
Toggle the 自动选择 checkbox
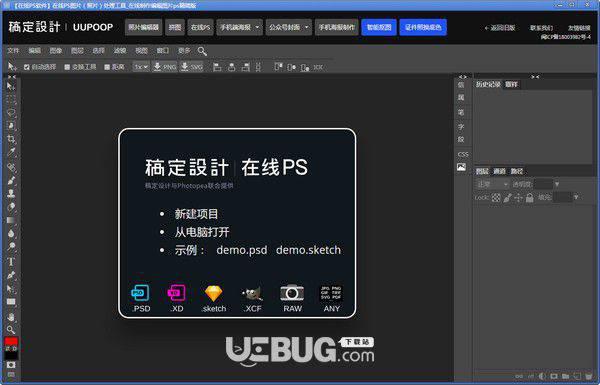click(26, 67)
